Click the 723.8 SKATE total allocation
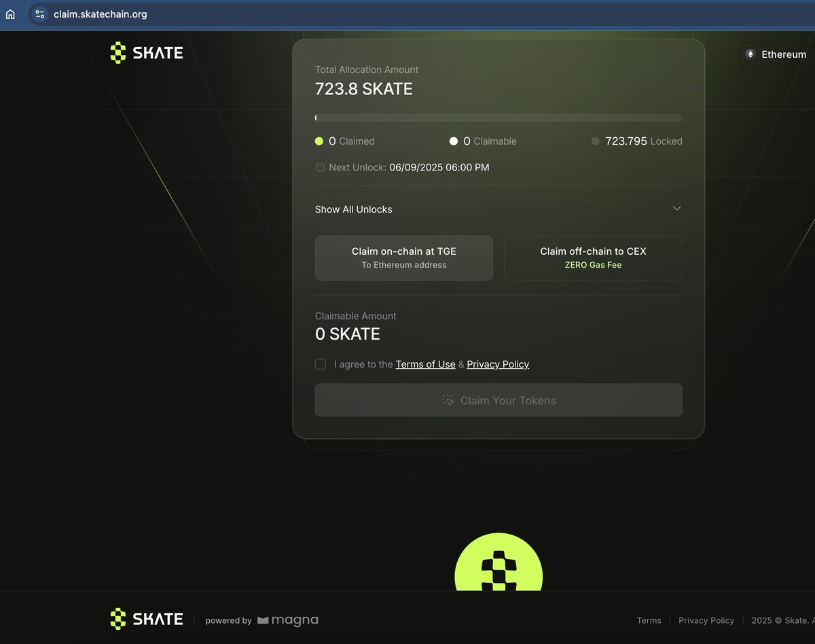This screenshot has width=815, height=644. (363, 89)
